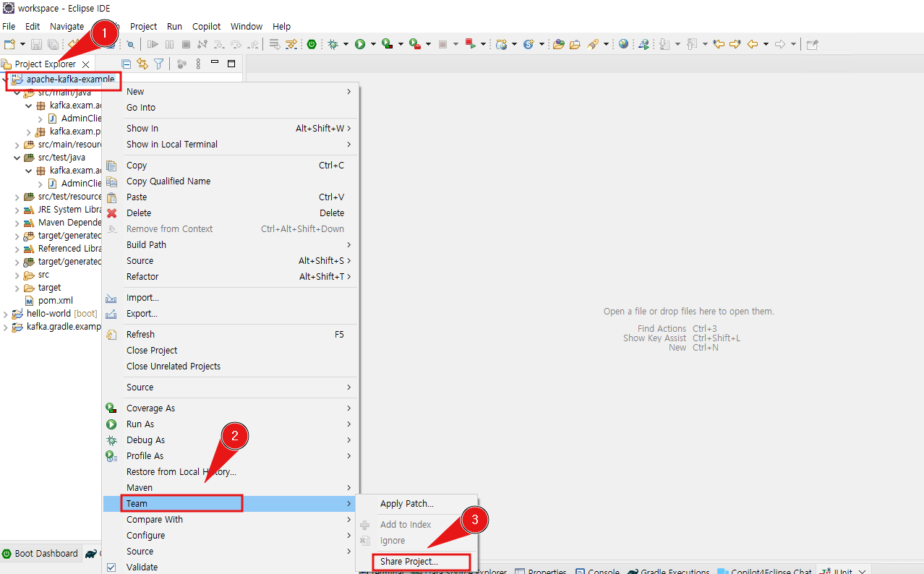
Task: Open the Window menu
Action: coord(247,26)
